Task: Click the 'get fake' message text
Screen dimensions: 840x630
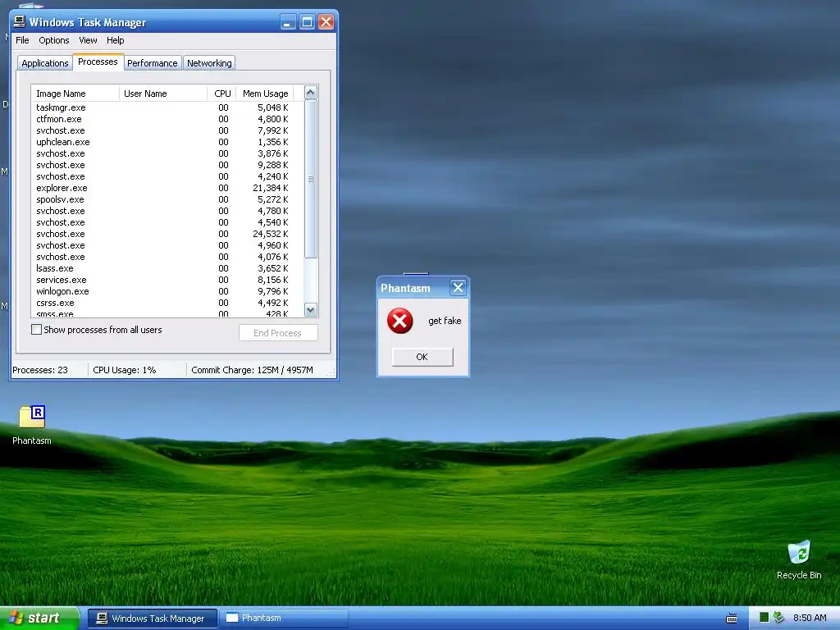Action: click(445, 321)
